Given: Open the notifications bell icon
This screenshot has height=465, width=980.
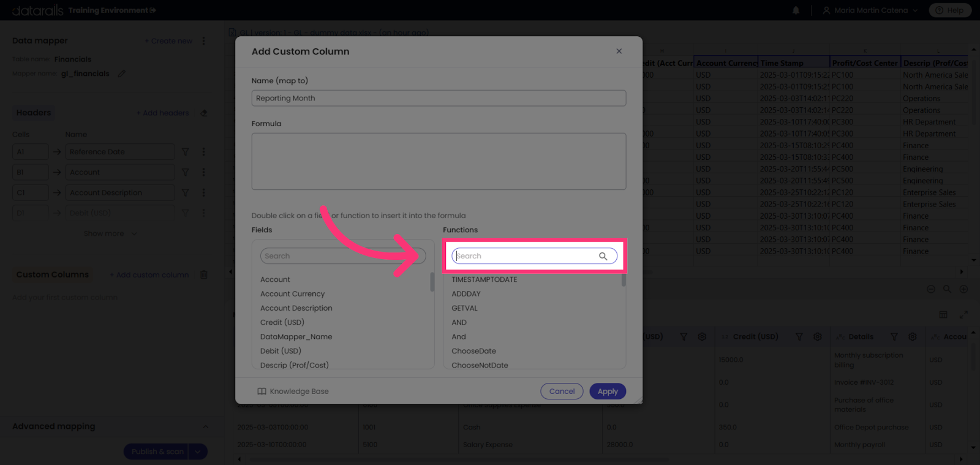Looking at the screenshot, I should [x=796, y=10].
